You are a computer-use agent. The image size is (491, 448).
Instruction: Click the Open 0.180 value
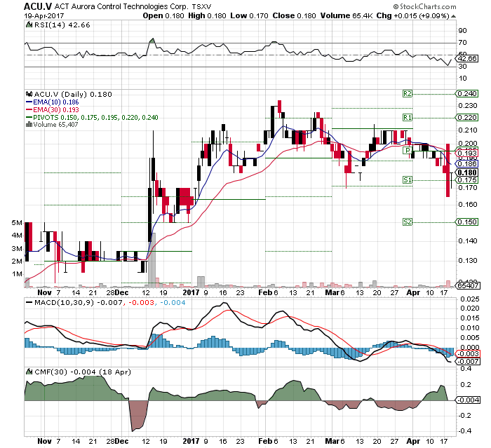[163, 15]
